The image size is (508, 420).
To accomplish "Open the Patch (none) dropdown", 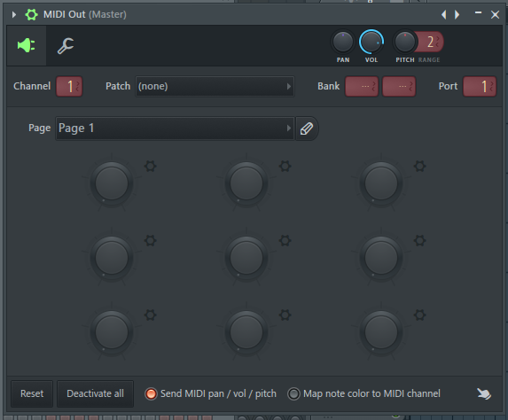I will pyautogui.click(x=215, y=87).
